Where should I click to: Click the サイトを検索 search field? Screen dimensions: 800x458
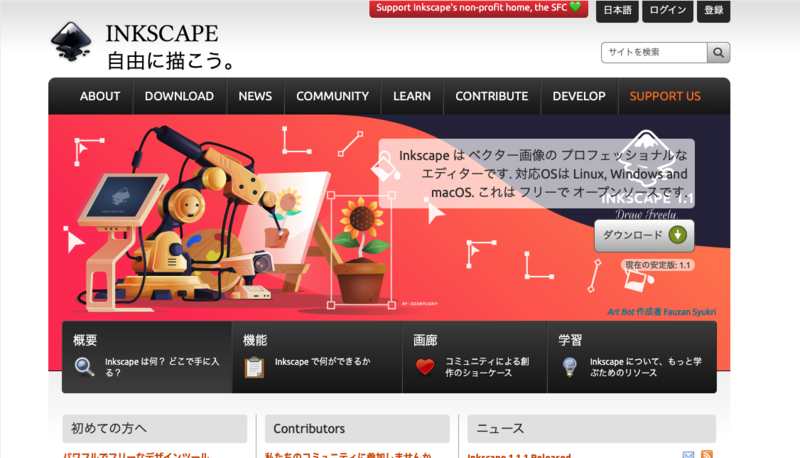pyautogui.click(x=654, y=53)
